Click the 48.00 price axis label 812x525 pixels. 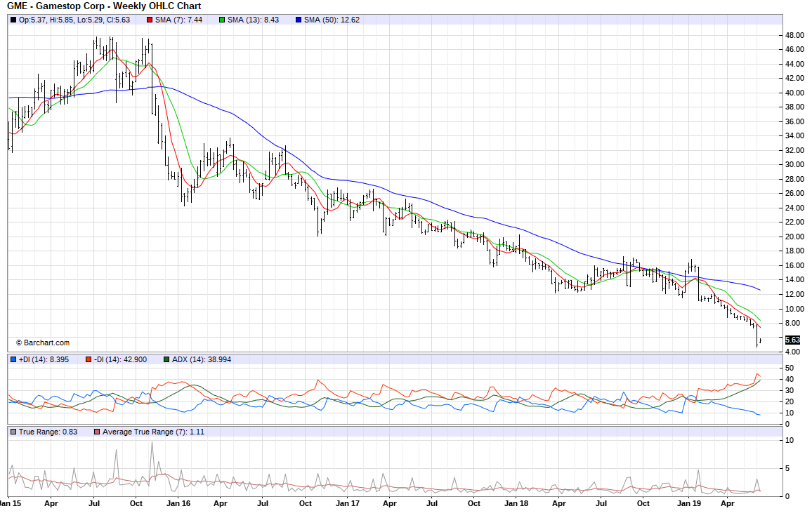[794, 36]
